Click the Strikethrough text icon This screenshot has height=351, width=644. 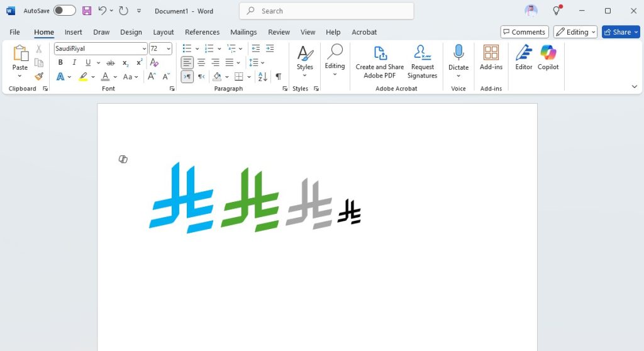coord(111,62)
